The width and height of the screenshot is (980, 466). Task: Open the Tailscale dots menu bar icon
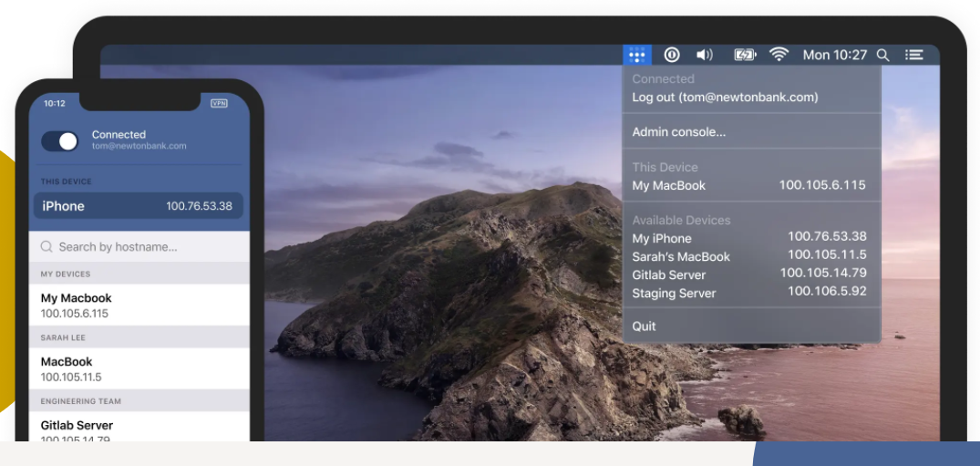pyautogui.click(x=637, y=55)
